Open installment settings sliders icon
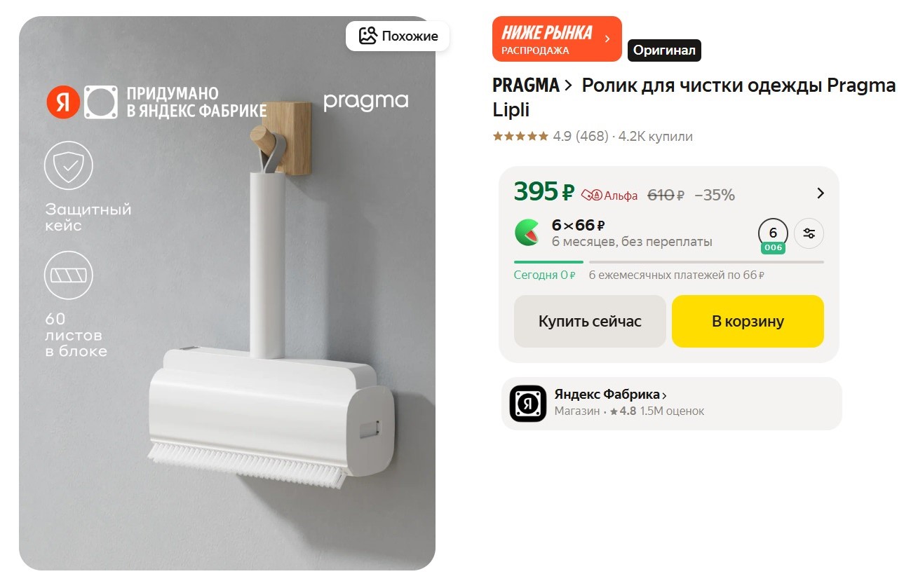Viewport: 904px width, 588px height. click(809, 233)
